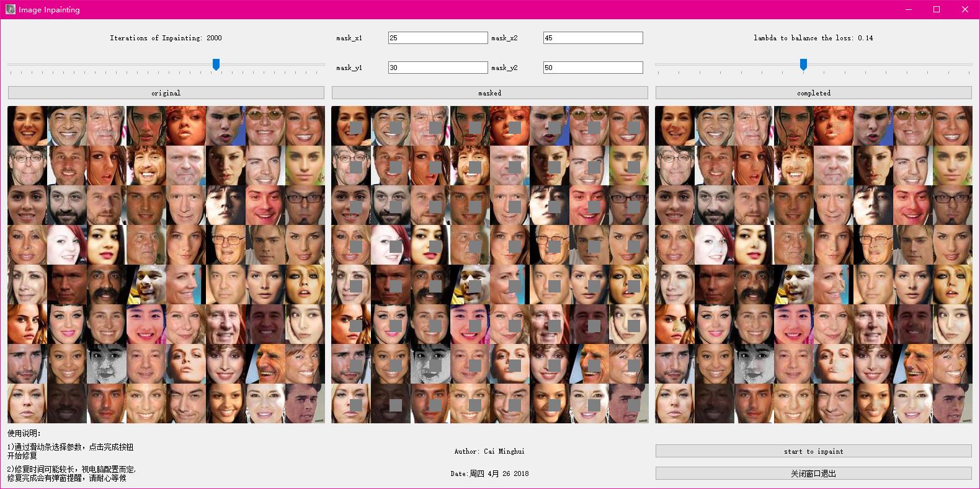
Task: Click the 'original' header button
Action: pos(166,93)
